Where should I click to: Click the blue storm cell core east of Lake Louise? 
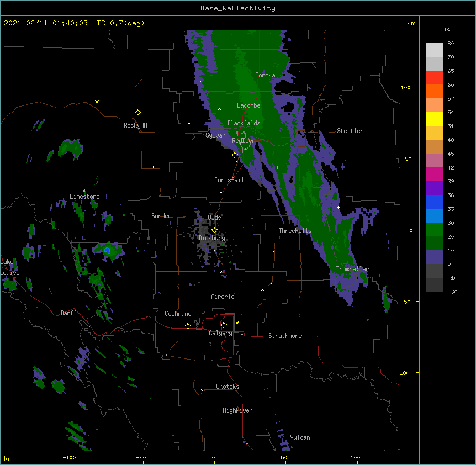click(x=107, y=250)
